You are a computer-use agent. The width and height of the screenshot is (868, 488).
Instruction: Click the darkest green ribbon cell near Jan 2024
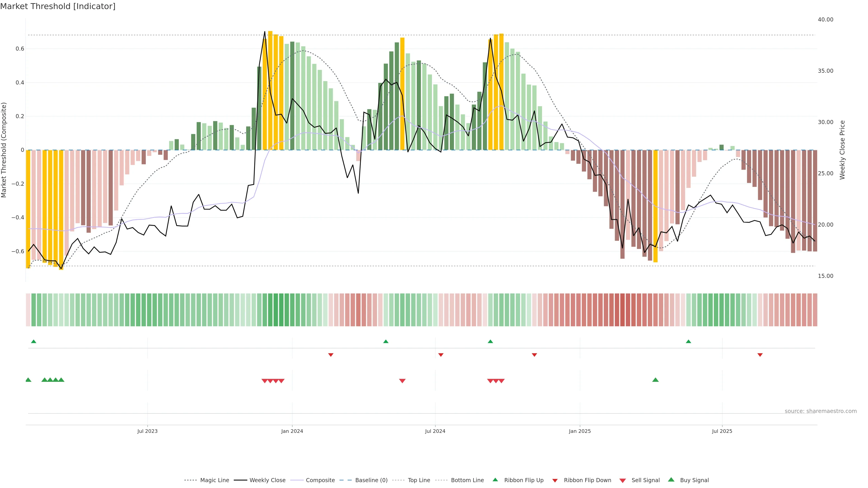click(276, 310)
